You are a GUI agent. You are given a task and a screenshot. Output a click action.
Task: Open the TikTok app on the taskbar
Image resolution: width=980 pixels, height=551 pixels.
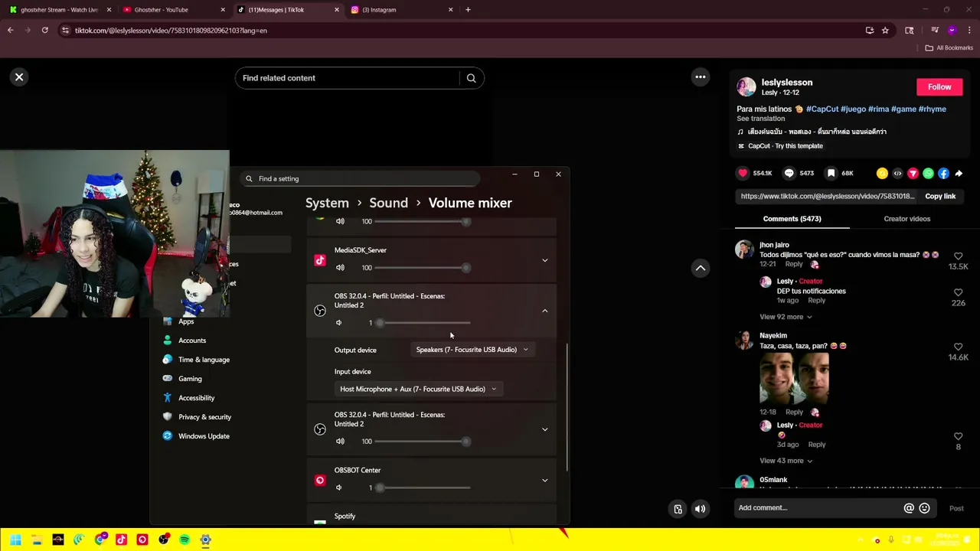[121, 540]
